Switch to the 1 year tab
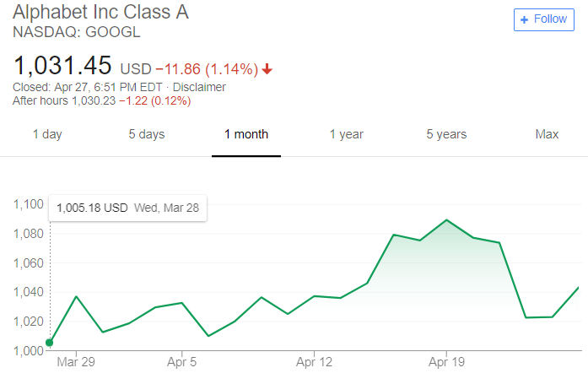Image resolution: width=588 pixels, height=384 pixels. point(347,134)
